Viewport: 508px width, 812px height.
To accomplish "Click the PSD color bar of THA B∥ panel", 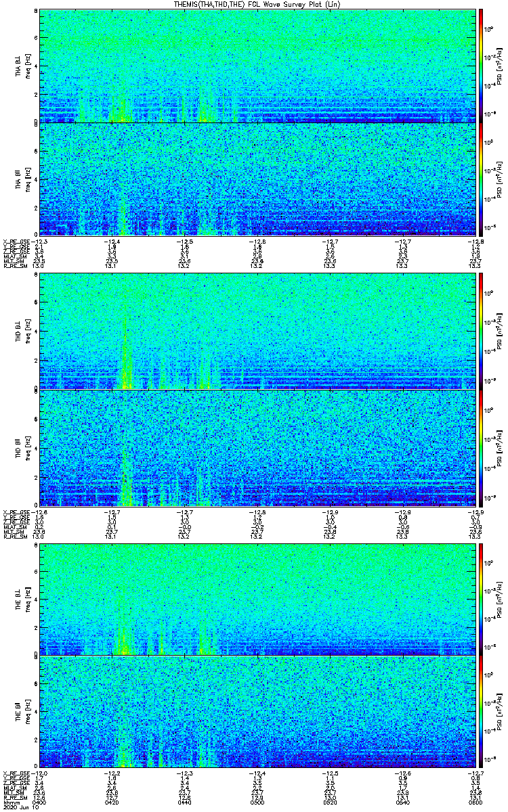I will [x=481, y=179].
